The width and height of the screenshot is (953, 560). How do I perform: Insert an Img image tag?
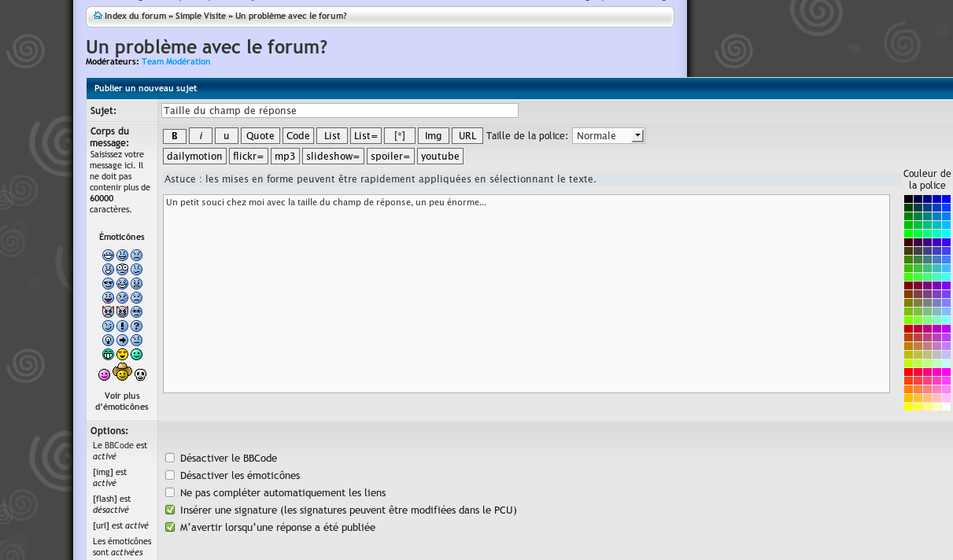[x=433, y=135]
